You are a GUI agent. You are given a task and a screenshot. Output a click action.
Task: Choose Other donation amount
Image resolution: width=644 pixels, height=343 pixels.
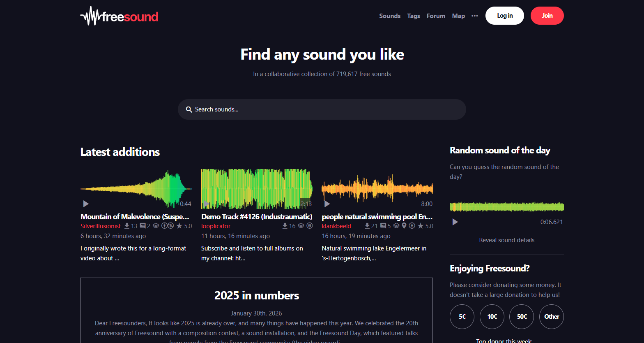click(552, 317)
